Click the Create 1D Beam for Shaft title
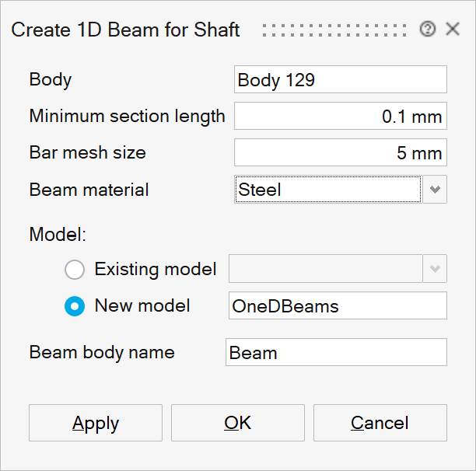476x471 pixels. (x=125, y=30)
